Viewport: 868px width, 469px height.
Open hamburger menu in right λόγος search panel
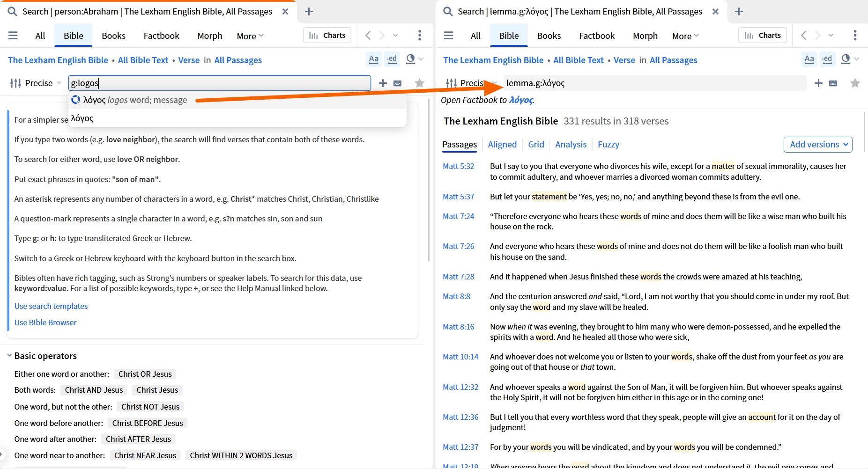coord(448,36)
